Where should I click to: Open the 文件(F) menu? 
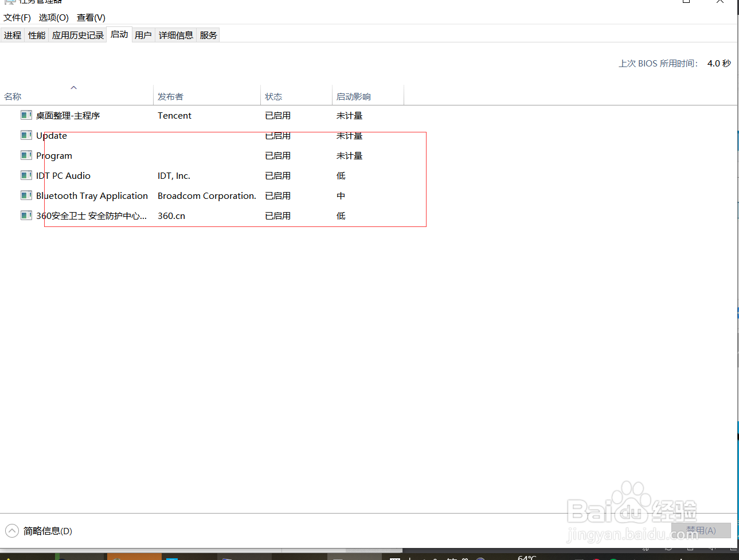pyautogui.click(x=17, y=18)
